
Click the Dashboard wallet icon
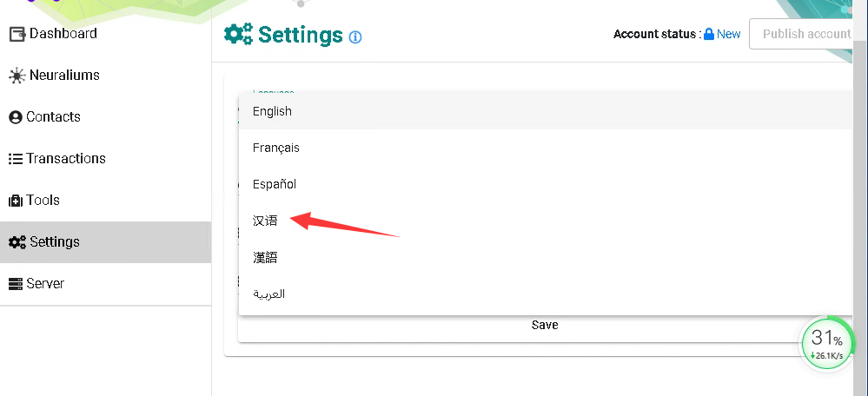click(x=17, y=34)
